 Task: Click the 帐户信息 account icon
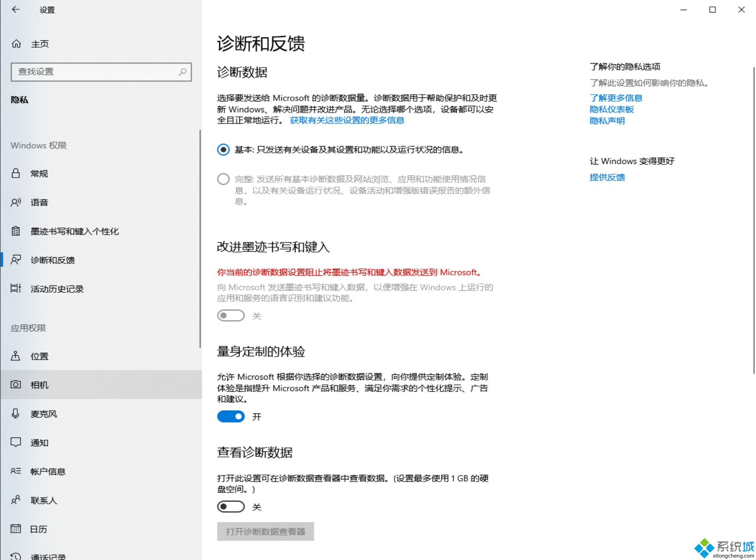coord(16,471)
